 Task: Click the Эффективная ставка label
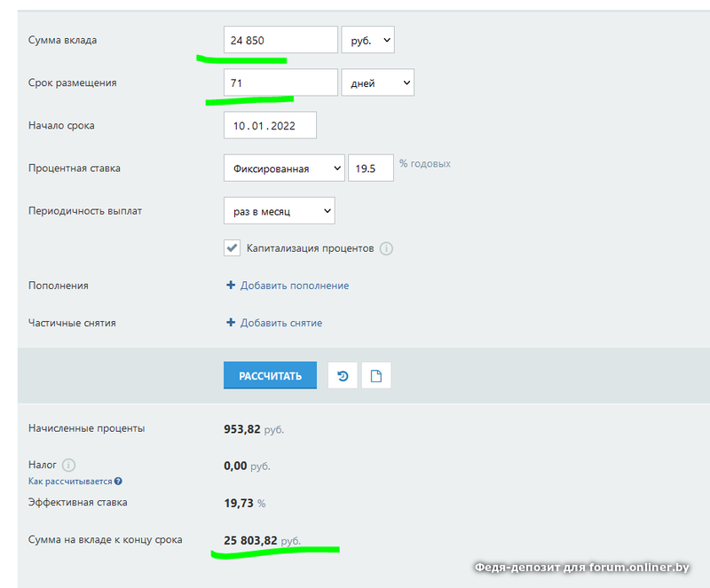78,503
